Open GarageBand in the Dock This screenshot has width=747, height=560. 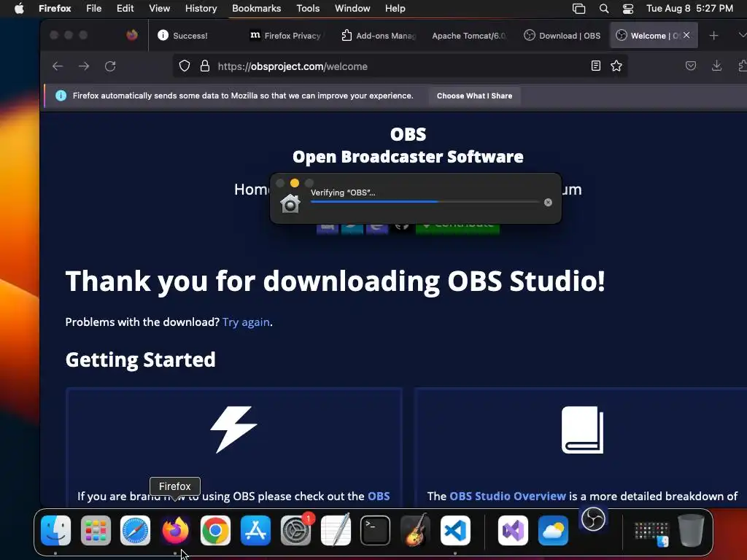(x=415, y=530)
